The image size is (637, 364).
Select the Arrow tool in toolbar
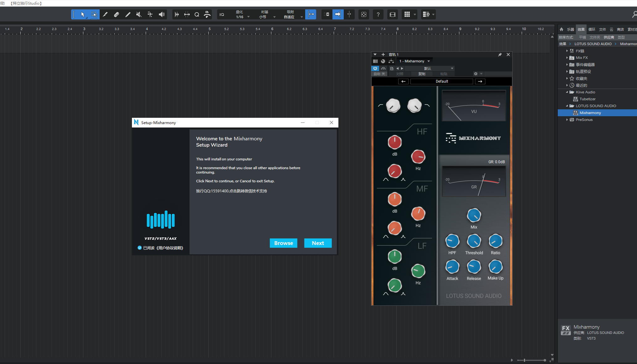[83, 14]
